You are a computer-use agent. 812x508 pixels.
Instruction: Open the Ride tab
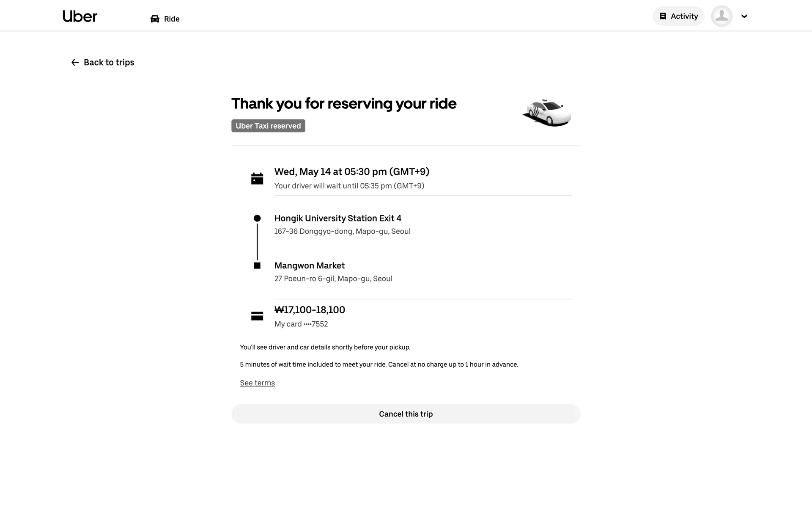click(x=171, y=19)
